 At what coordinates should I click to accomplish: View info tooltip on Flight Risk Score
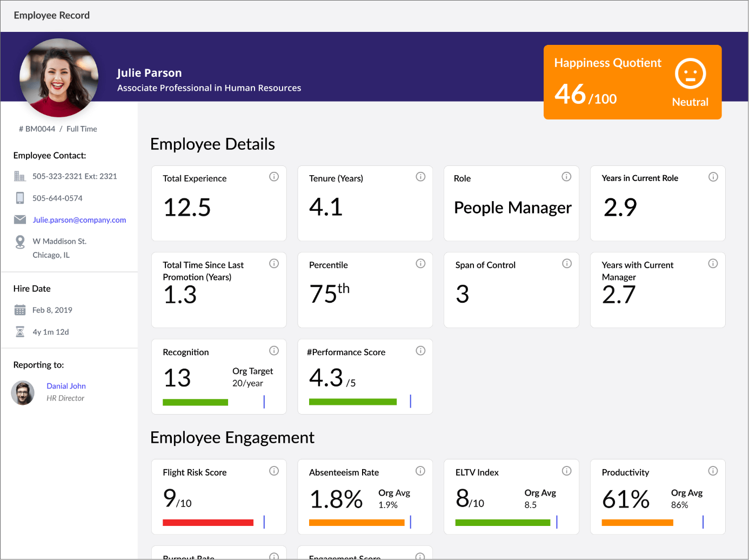point(274,471)
